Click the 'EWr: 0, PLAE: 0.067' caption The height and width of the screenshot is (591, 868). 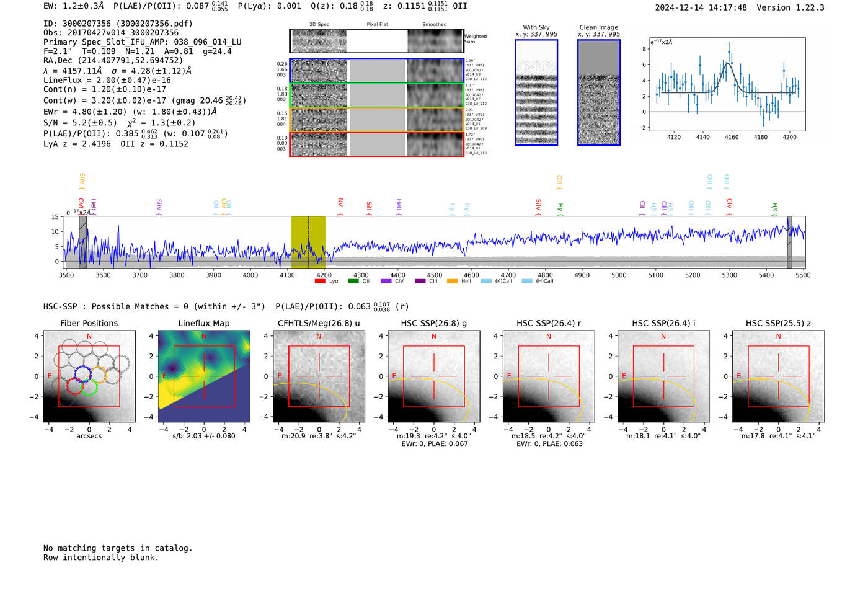(435, 444)
